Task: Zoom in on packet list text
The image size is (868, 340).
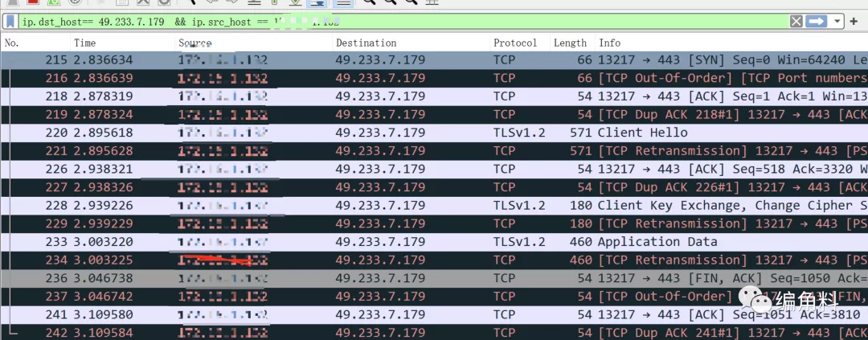Action: [x=368, y=2]
